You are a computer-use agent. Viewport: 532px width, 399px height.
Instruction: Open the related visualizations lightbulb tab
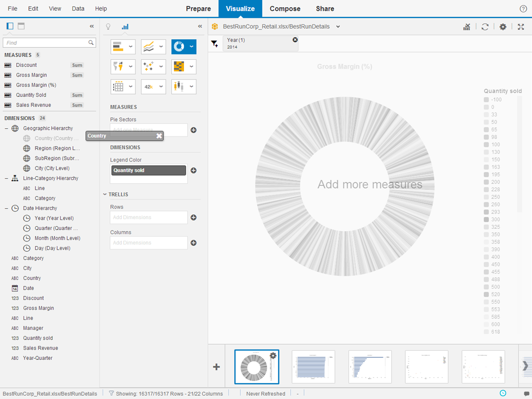tap(108, 27)
